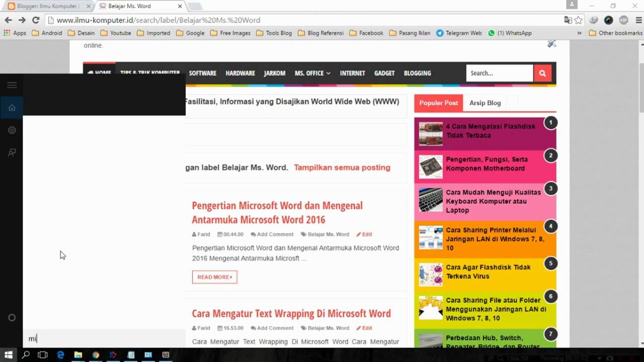644x362 pixels.
Task: Open Cara Agar Flashdisk Tidak Terkena Virus
Action: pyautogui.click(x=488, y=271)
